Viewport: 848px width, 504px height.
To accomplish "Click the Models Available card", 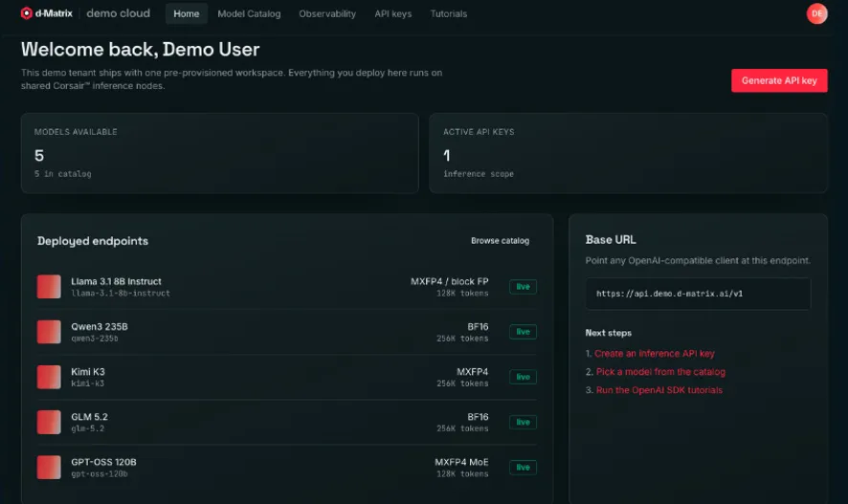I will [x=219, y=153].
